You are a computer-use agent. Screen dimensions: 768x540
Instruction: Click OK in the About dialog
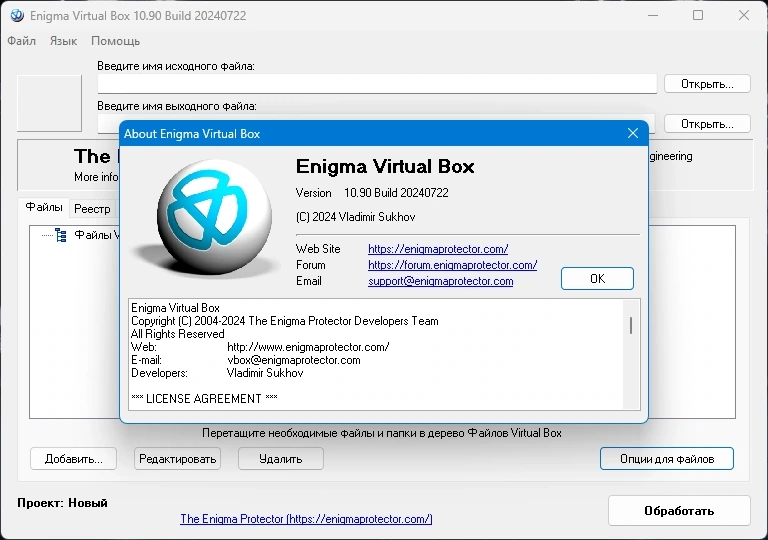pos(597,278)
